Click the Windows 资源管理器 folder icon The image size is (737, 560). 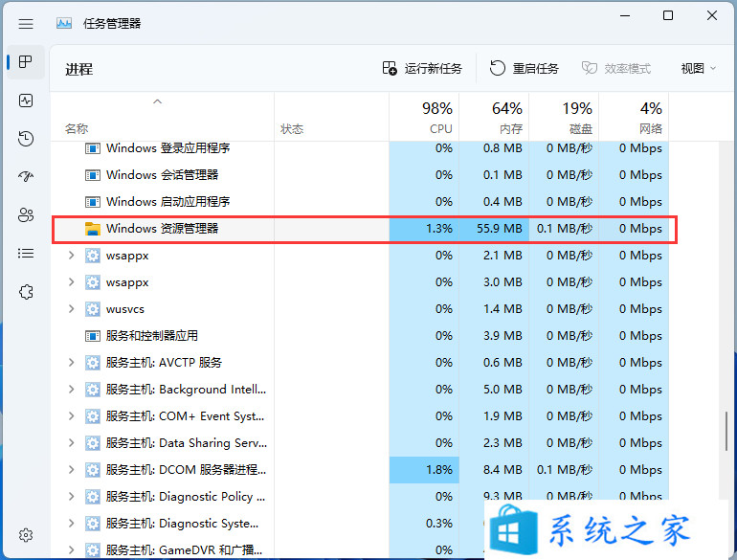click(93, 229)
